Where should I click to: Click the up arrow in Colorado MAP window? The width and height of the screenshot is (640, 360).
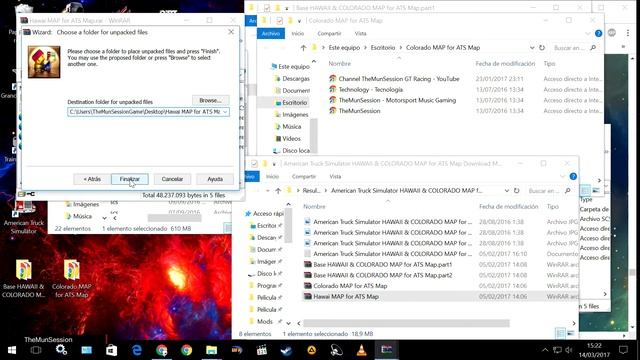[x=303, y=48]
